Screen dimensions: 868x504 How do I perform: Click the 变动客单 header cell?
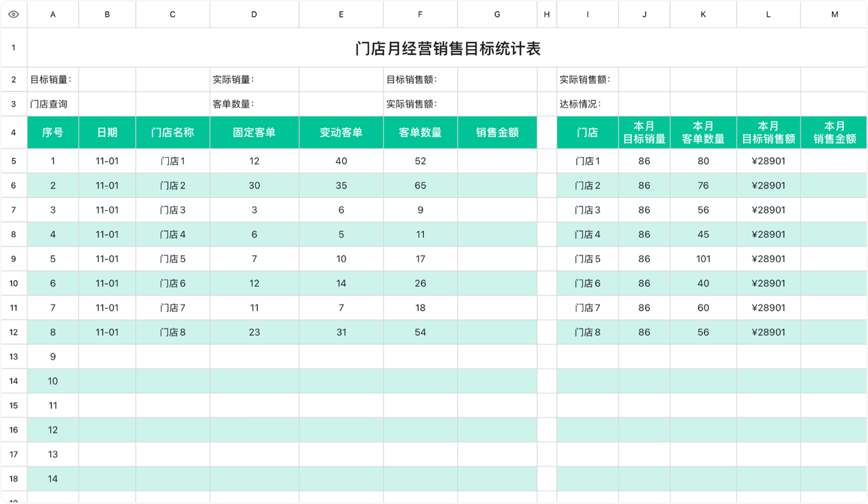(341, 132)
